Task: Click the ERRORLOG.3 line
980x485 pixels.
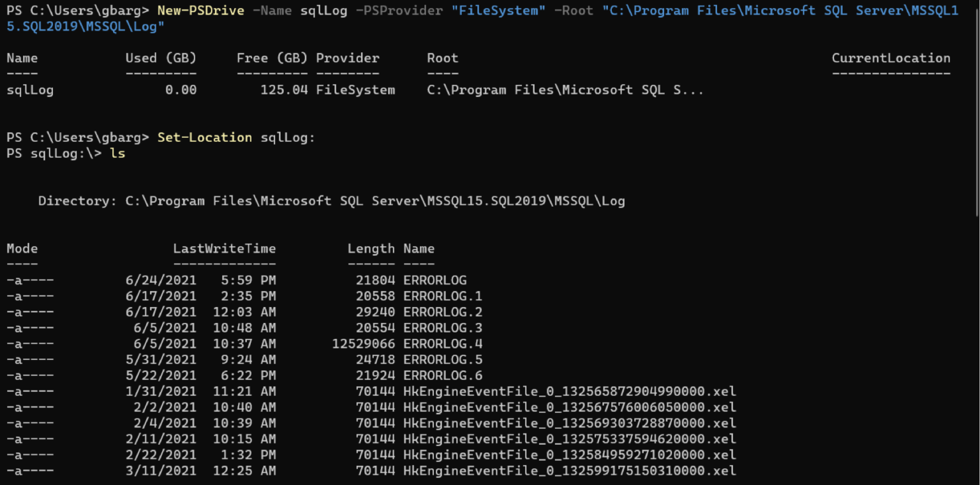Action: (x=442, y=327)
